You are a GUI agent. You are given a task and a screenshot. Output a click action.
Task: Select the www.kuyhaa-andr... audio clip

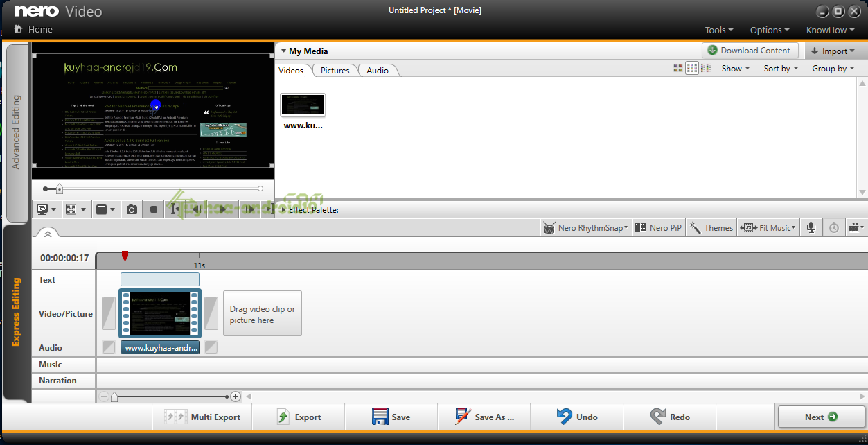[x=160, y=347]
